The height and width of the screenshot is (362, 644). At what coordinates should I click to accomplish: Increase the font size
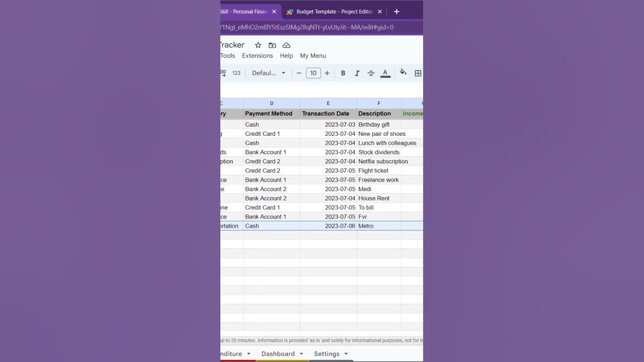click(327, 73)
